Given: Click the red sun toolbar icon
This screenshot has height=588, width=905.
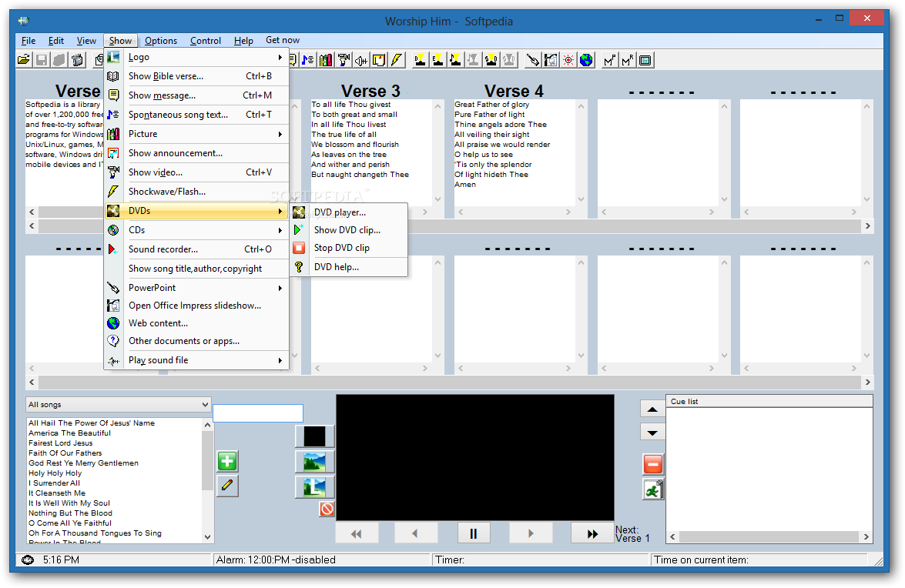Looking at the screenshot, I should click(568, 60).
